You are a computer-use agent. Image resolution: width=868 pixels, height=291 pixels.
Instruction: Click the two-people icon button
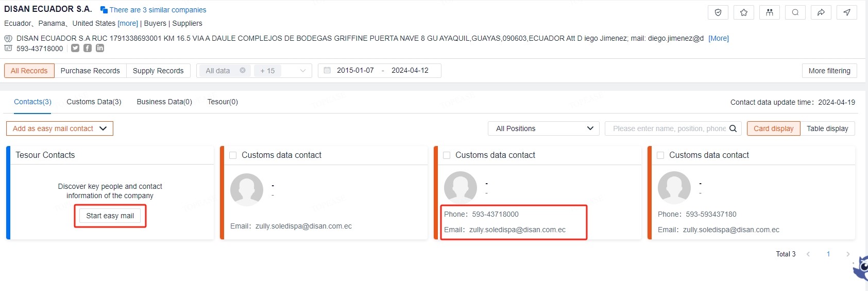point(770,12)
